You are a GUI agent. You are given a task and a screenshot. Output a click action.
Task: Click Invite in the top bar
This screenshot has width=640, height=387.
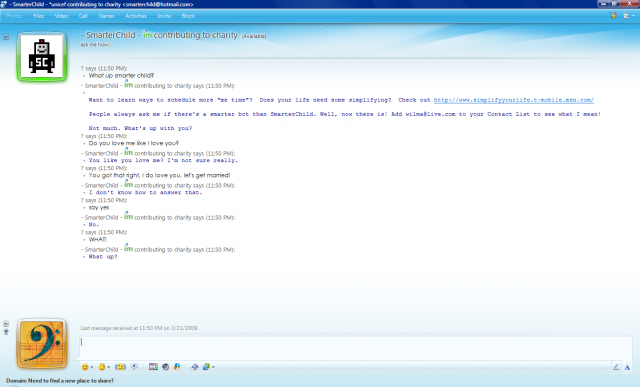164,16
